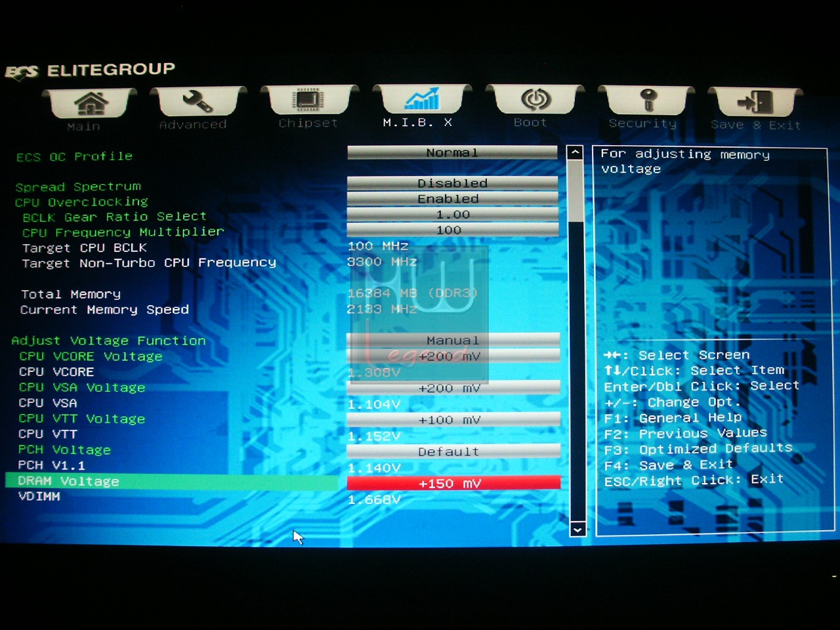
Task: Select CPU Frequency Multiplier label
Action: tap(123, 232)
